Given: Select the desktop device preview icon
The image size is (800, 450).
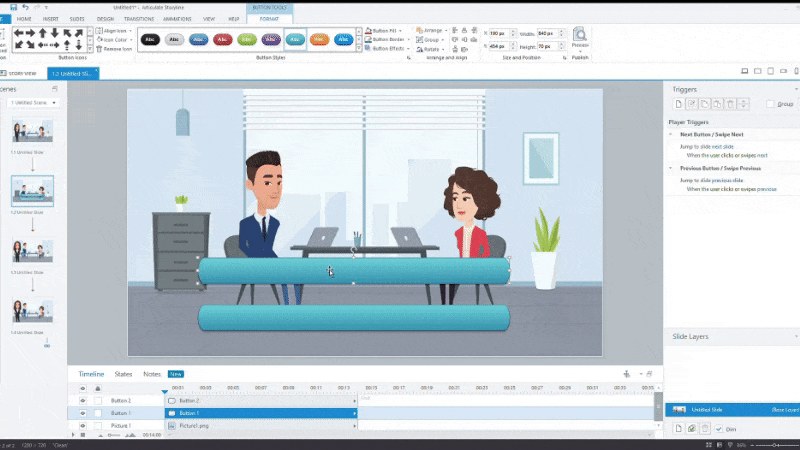Looking at the screenshot, I should point(743,71).
